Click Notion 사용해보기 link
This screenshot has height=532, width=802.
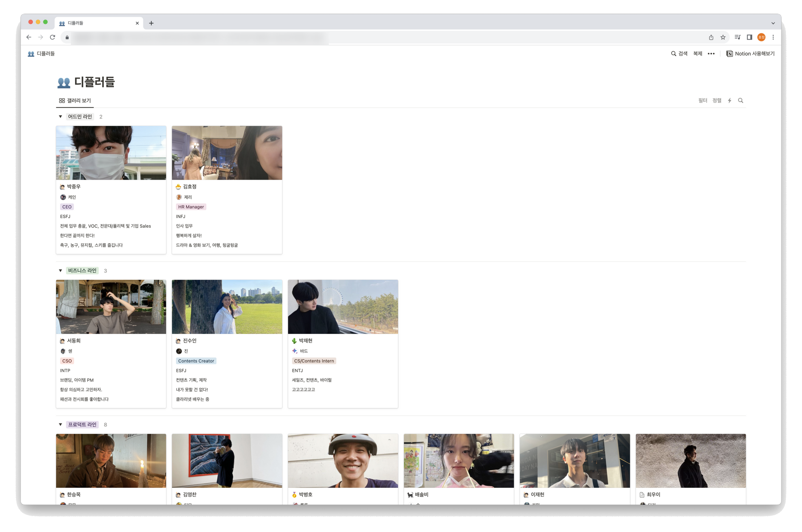pos(750,54)
